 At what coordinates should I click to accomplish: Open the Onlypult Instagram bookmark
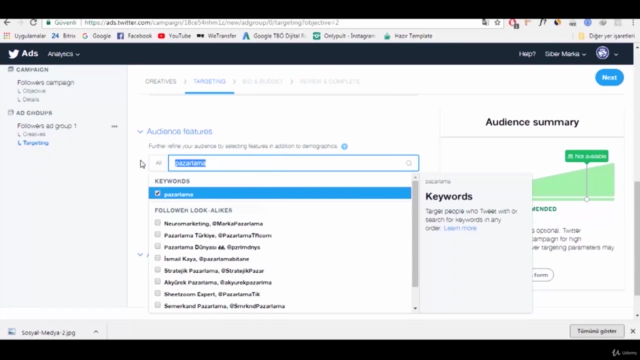[344, 36]
